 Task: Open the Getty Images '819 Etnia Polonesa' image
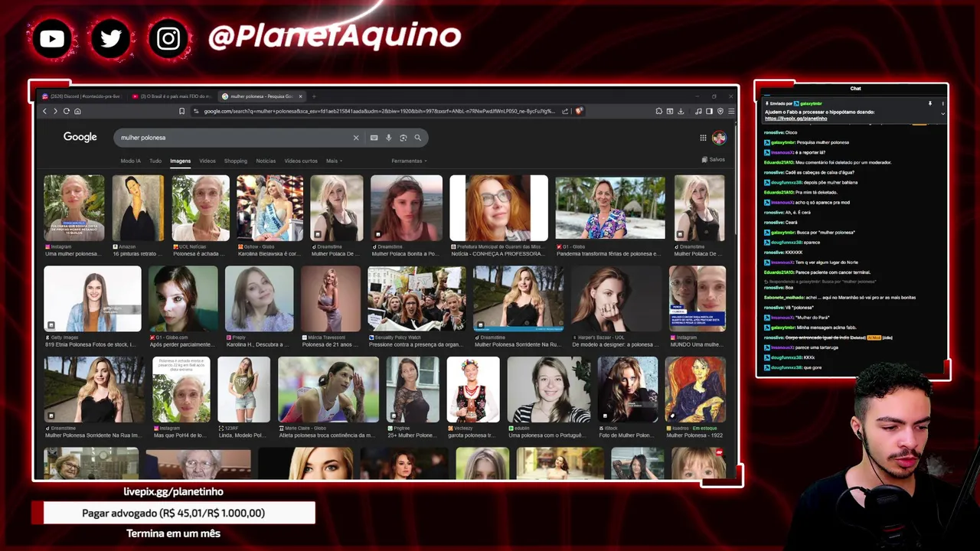(93, 298)
